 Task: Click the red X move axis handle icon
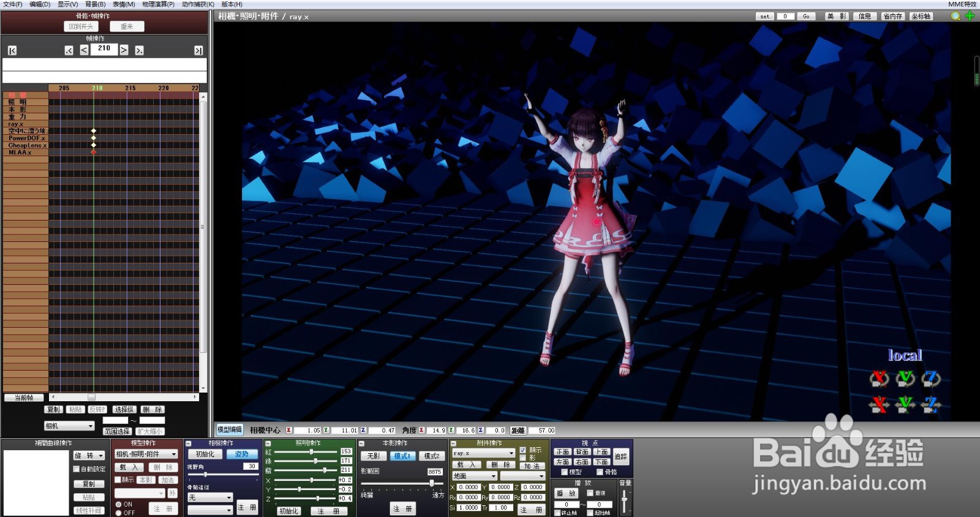(880, 404)
